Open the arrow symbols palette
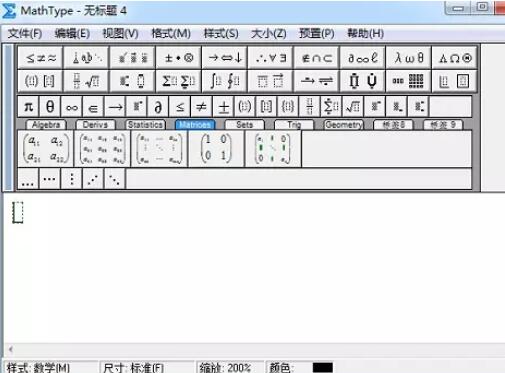Viewport: 505px width, 373px height. pos(224,58)
